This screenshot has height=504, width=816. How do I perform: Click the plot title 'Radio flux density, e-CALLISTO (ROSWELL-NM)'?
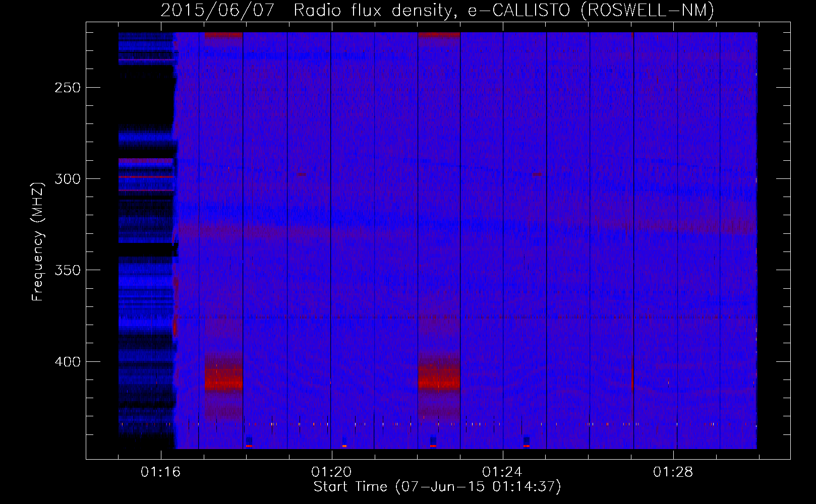coord(504,10)
